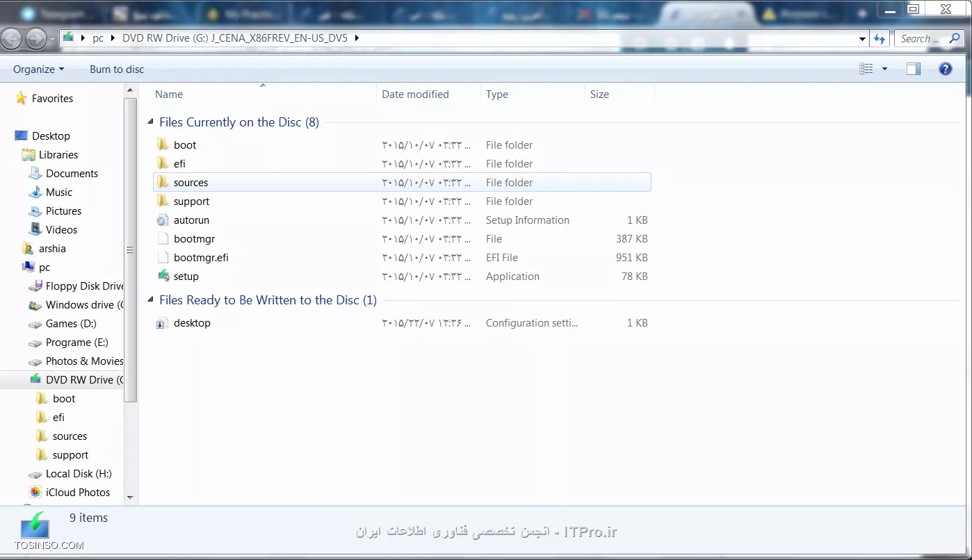This screenshot has width=972, height=560.
Task: Open the Games (D:) drive
Action: tap(71, 324)
